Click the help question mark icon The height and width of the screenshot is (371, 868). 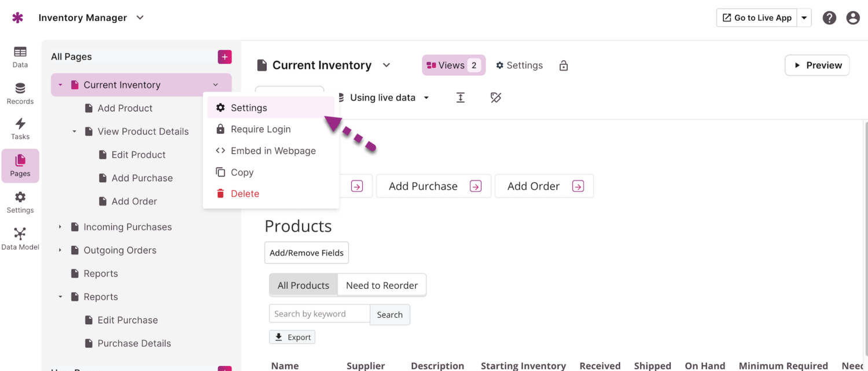click(829, 18)
